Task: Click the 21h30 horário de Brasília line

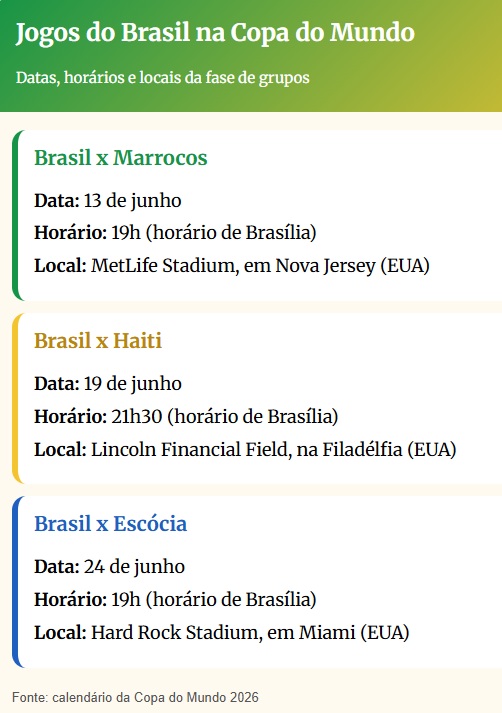Action: click(186, 417)
